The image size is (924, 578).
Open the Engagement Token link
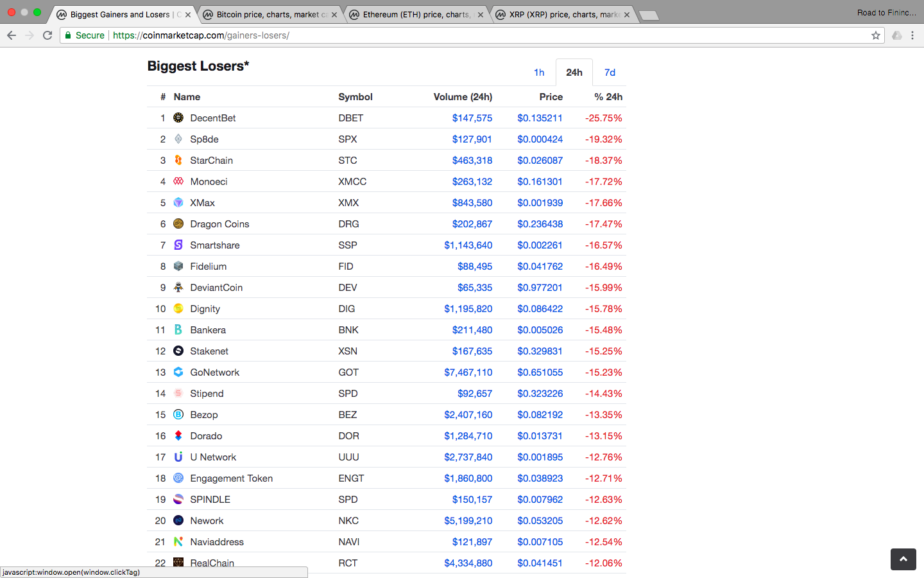(231, 478)
